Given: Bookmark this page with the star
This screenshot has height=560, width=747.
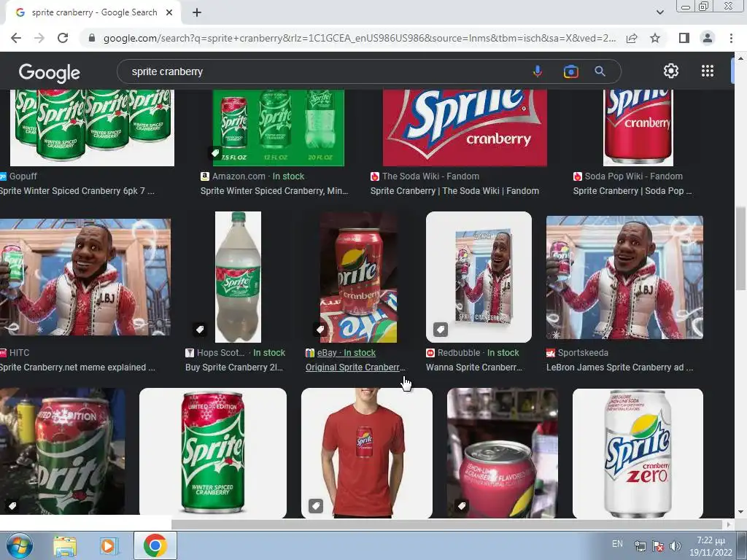Looking at the screenshot, I should click(x=655, y=38).
